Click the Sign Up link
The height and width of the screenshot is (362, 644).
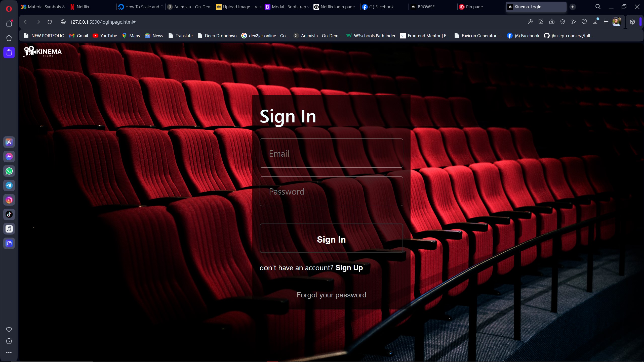tap(349, 268)
